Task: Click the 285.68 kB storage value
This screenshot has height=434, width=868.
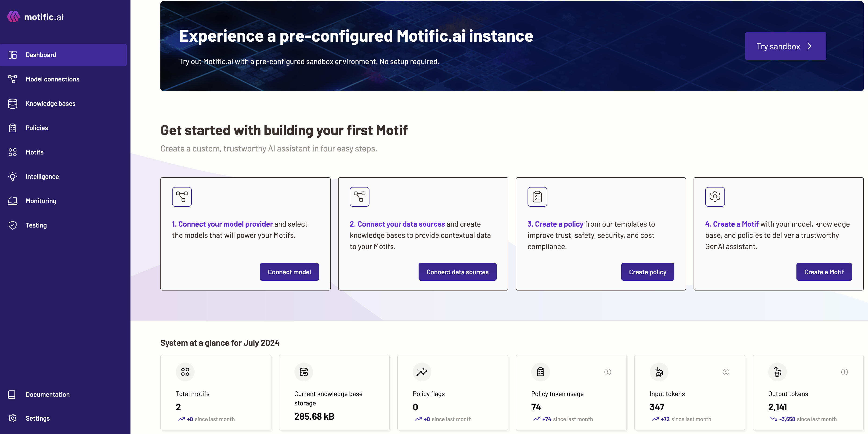Action: [314, 416]
